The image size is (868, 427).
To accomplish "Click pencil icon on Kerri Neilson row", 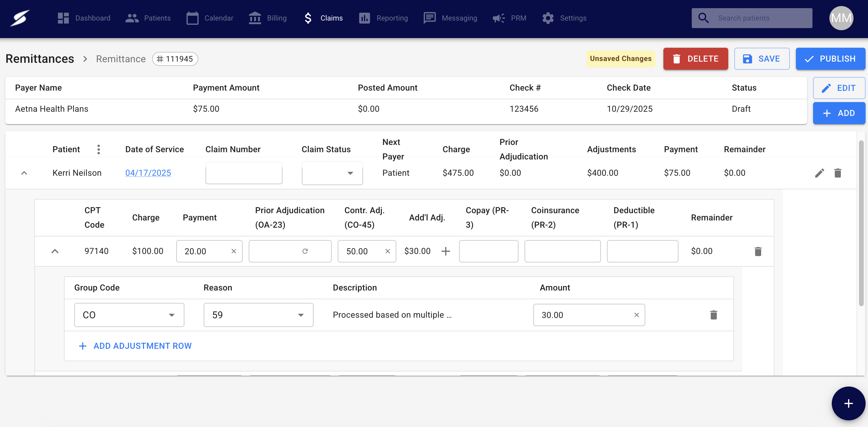I will (819, 173).
